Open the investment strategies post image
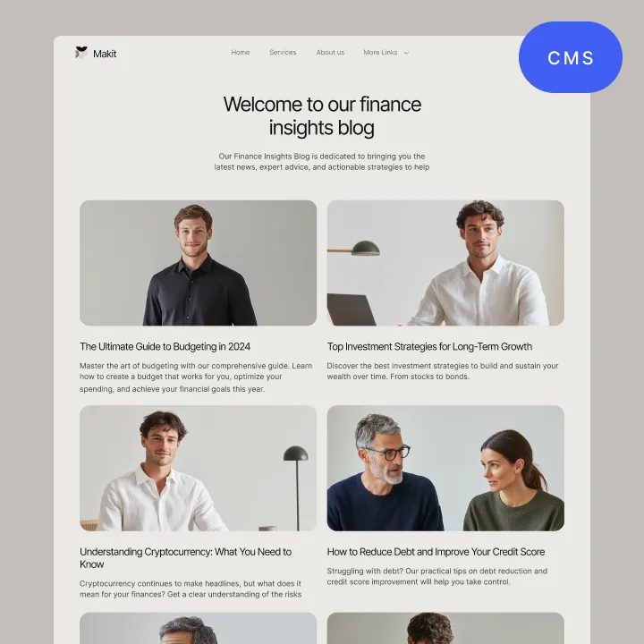The width and height of the screenshot is (644, 644). [445, 263]
